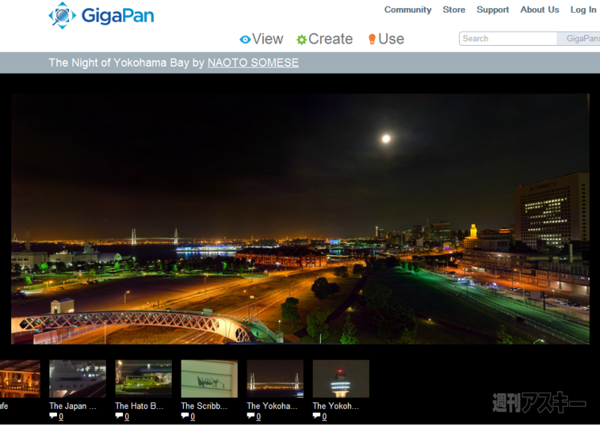This screenshot has height=427, width=600.
Task: Open The Hato B... snapshot thumbnail
Action: [x=143, y=378]
